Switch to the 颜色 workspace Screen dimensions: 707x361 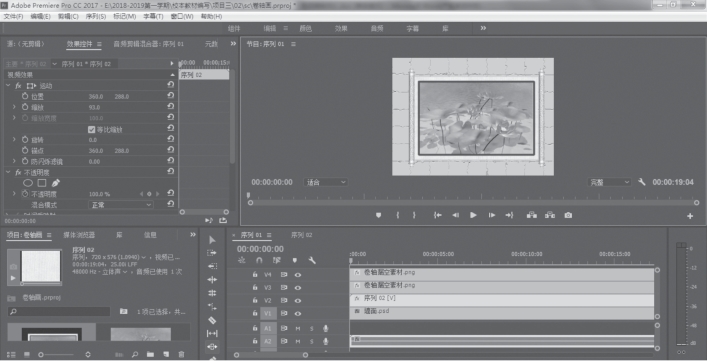(305, 28)
